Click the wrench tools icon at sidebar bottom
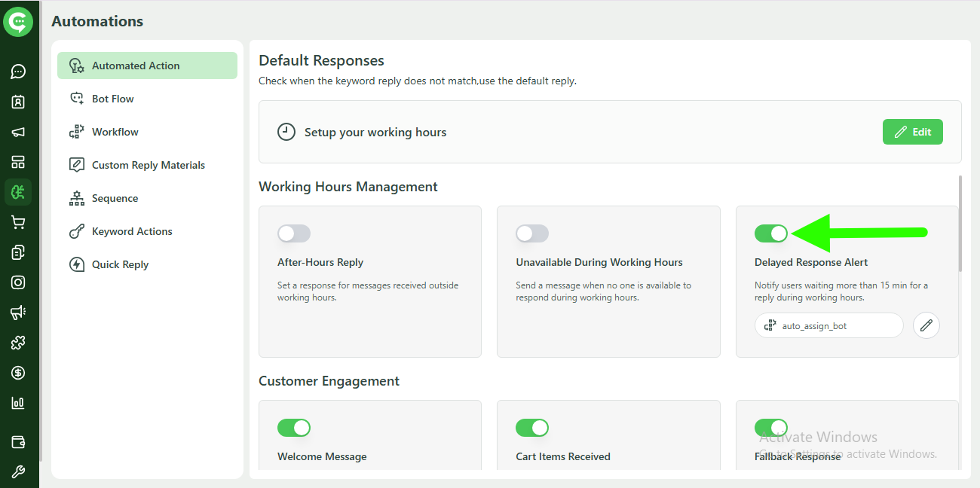The height and width of the screenshot is (488, 980). click(x=18, y=471)
